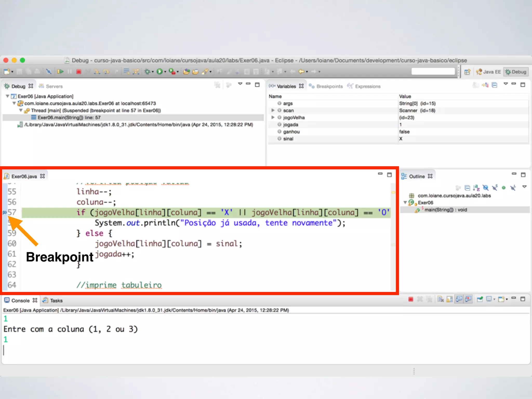Select the Debug perspective button

(516, 72)
